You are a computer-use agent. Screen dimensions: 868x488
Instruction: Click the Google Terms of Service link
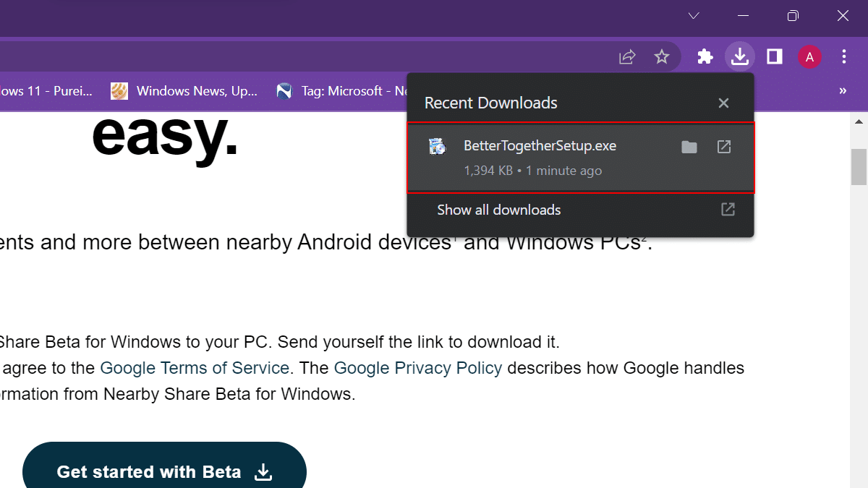pyautogui.click(x=195, y=368)
